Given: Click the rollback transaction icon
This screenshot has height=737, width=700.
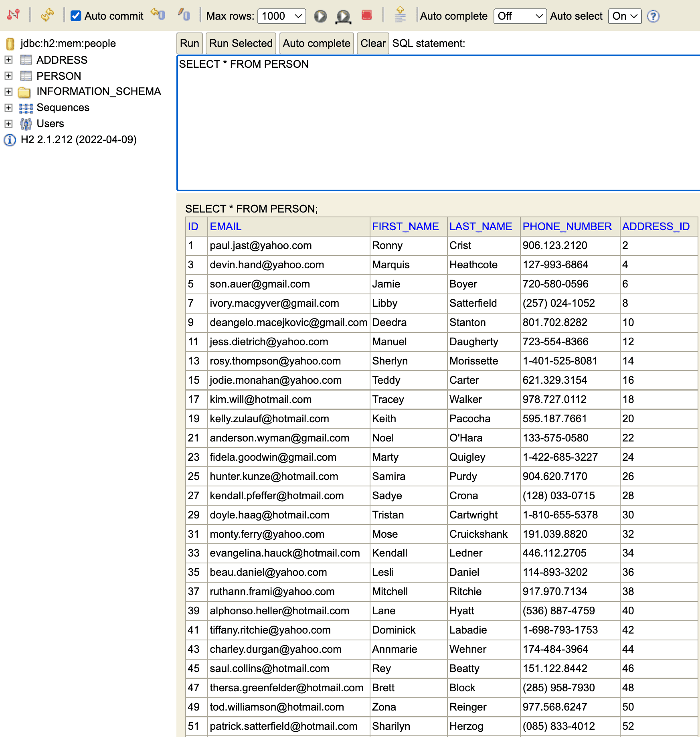Looking at the screenshot, I should click(x=184, y=14).
